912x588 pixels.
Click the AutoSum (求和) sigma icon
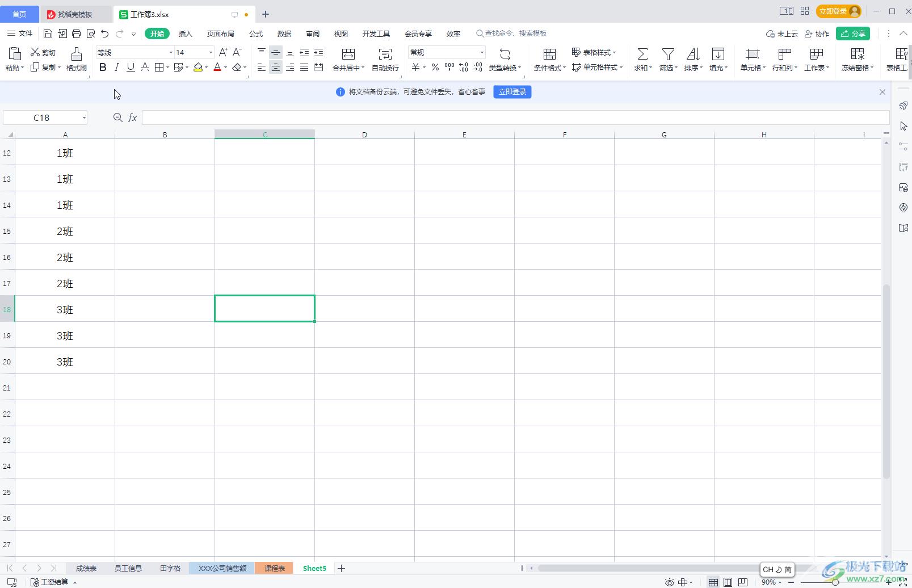(x=642, y=54)
